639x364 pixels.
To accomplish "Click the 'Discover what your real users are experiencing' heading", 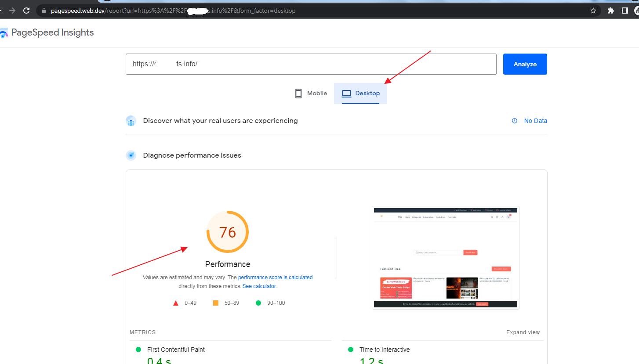I will tap(221, 121).
